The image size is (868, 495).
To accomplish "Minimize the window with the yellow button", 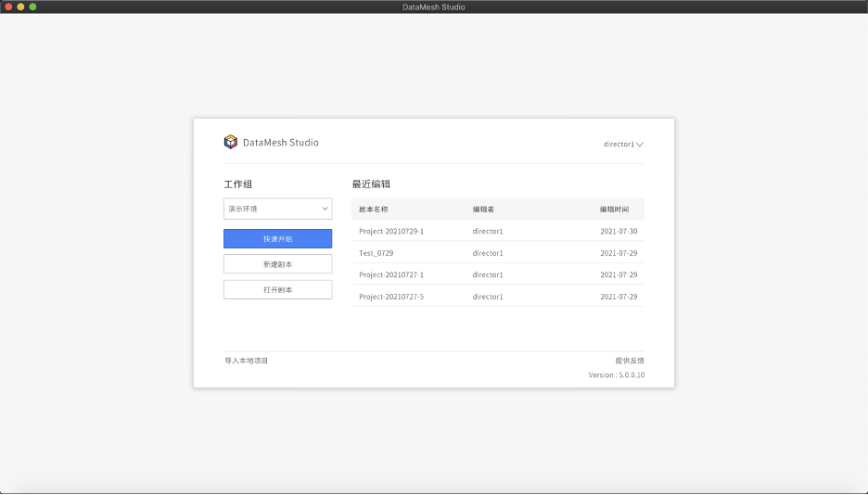I will click(x=20, y=6).
